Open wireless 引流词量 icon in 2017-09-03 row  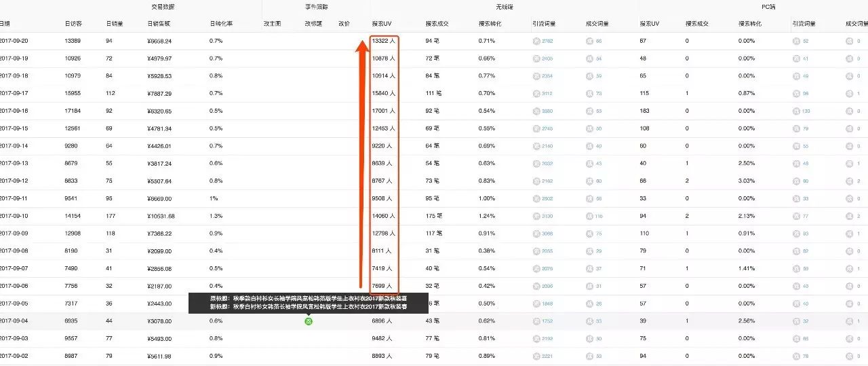[536, 338]
